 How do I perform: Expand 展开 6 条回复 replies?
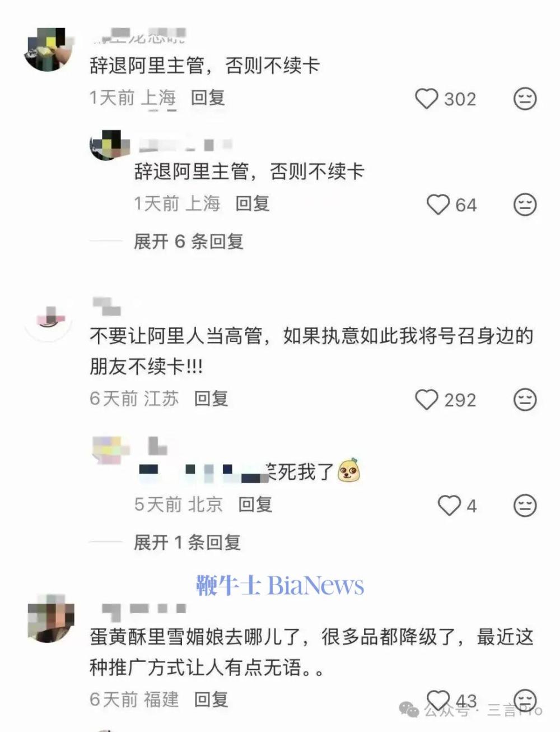188,242
